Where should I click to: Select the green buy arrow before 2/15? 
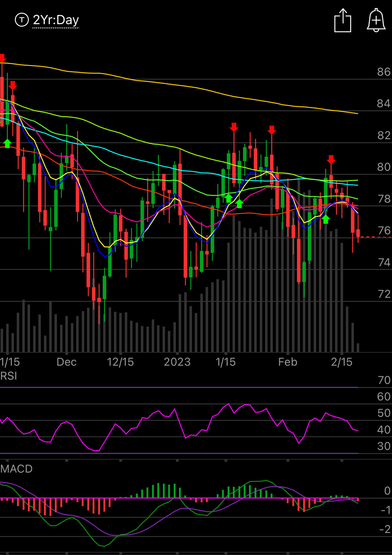coord(325,219)
